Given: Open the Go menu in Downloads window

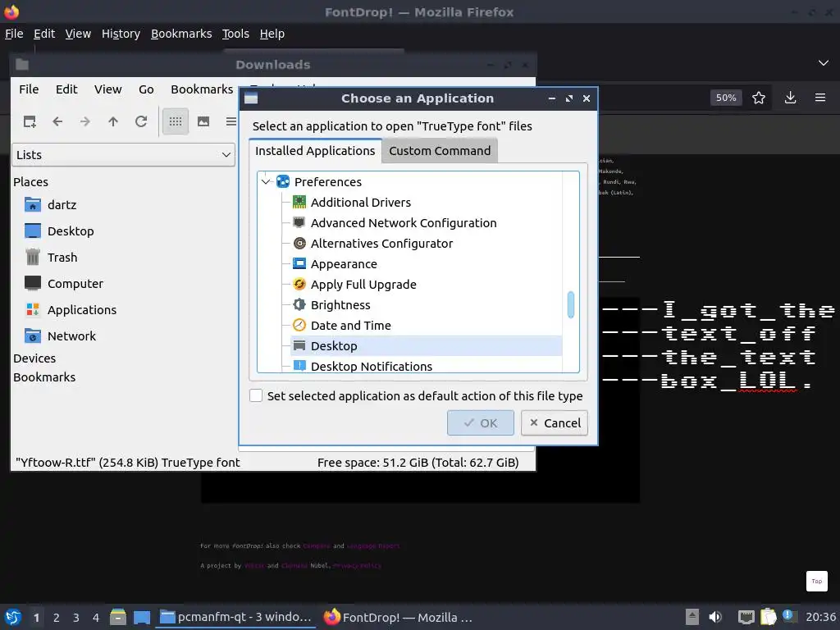Looking at the screenshot, I should [146, 89].
